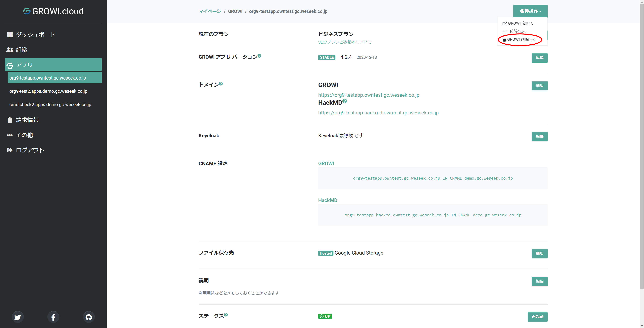This screenshot has width=644, height=328.
Task: Choose GROWI を開く from the dropdown
Action: pos(522,23)
